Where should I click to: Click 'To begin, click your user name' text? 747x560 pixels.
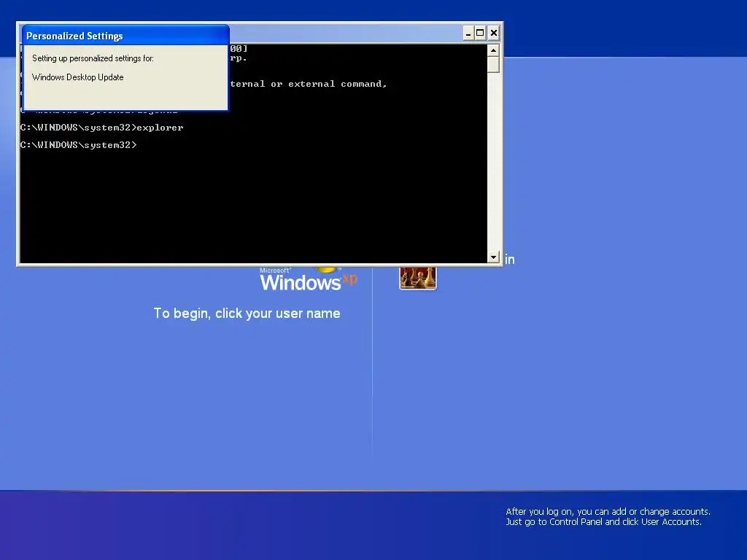247,314
